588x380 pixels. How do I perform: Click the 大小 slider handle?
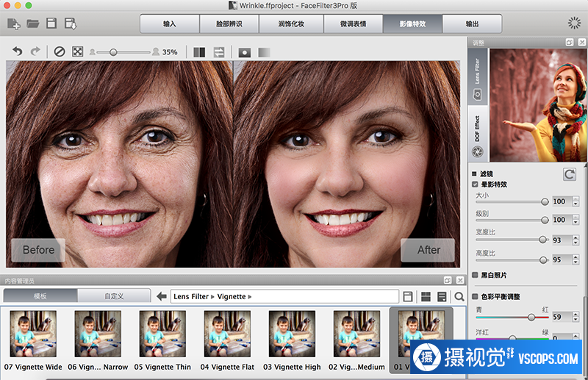545,202
